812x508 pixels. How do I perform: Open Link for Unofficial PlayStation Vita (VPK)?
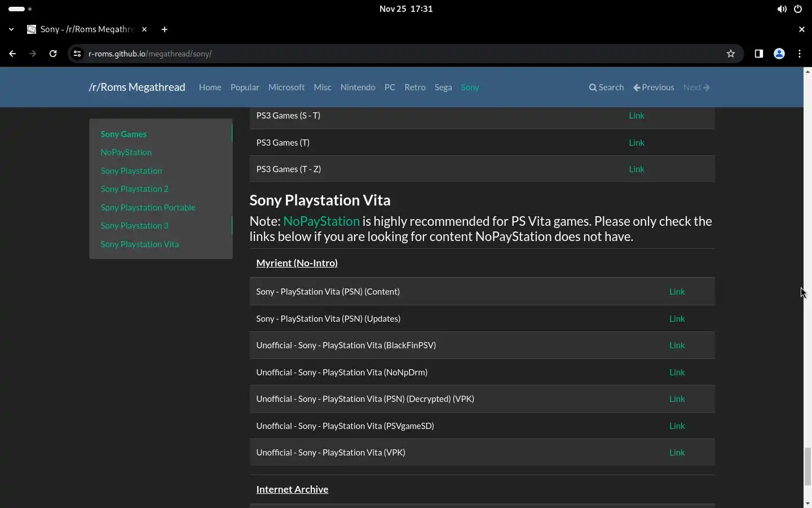[x=677, y=452]
